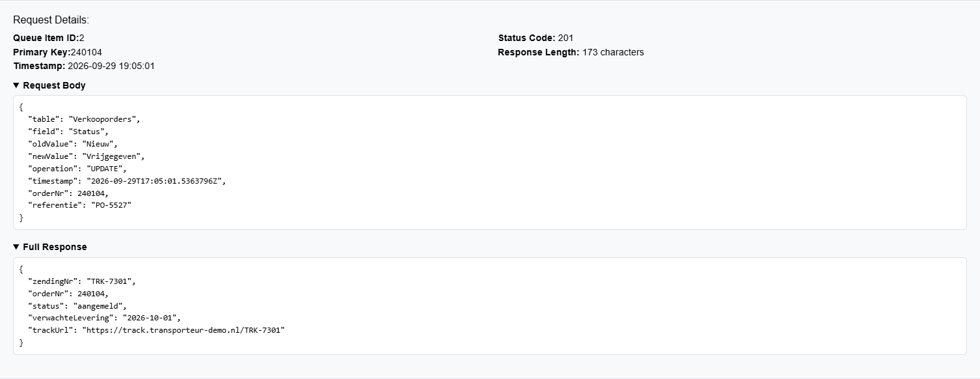980x379 pixels.
Task: Click the Primary Key 240104 value
Action: pos(87,52)
